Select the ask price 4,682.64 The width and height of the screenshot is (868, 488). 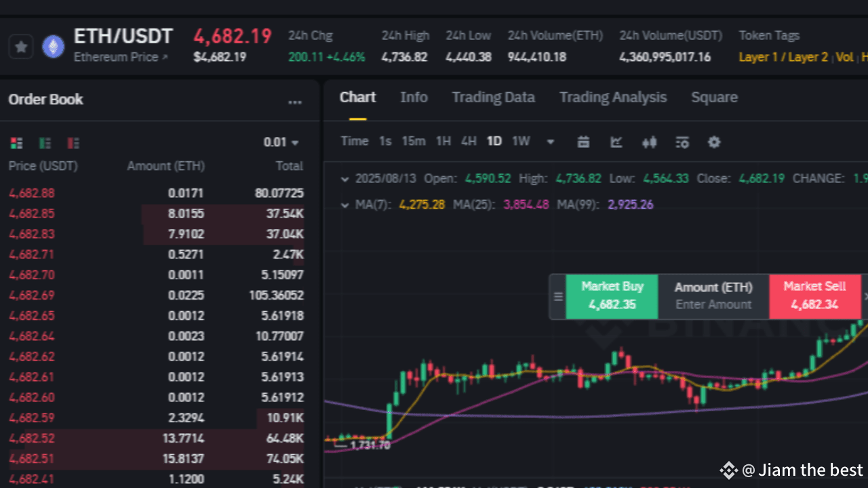[32, 335]
